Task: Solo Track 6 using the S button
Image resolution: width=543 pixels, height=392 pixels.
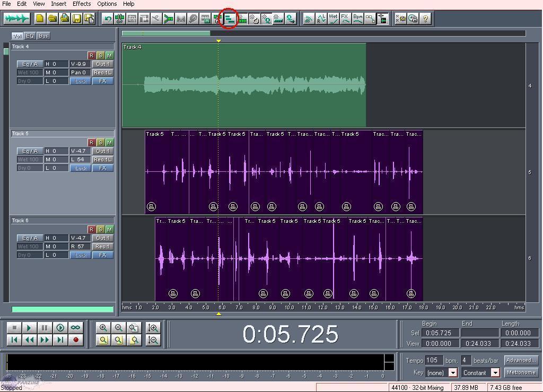Action: 100,229
